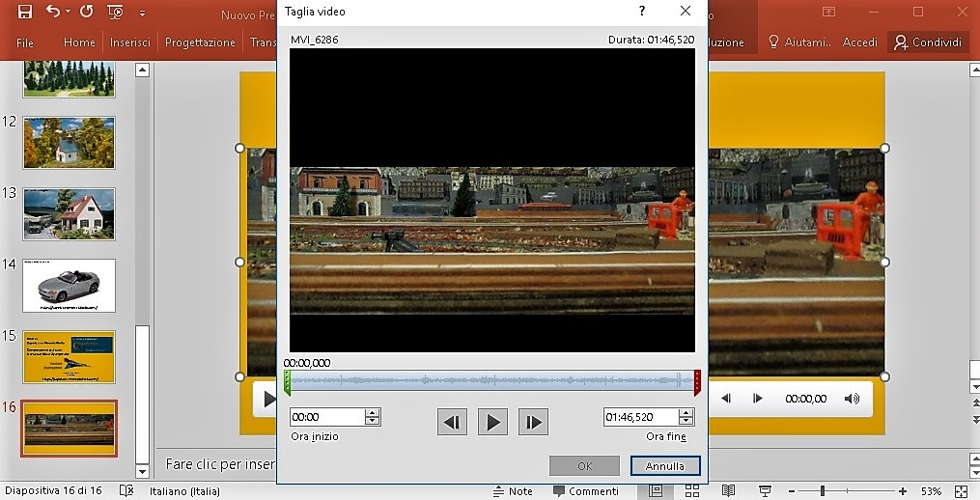Step to next frame in trim dialog
The height and width of the screenshot is (500, 980).
(533, 422)
